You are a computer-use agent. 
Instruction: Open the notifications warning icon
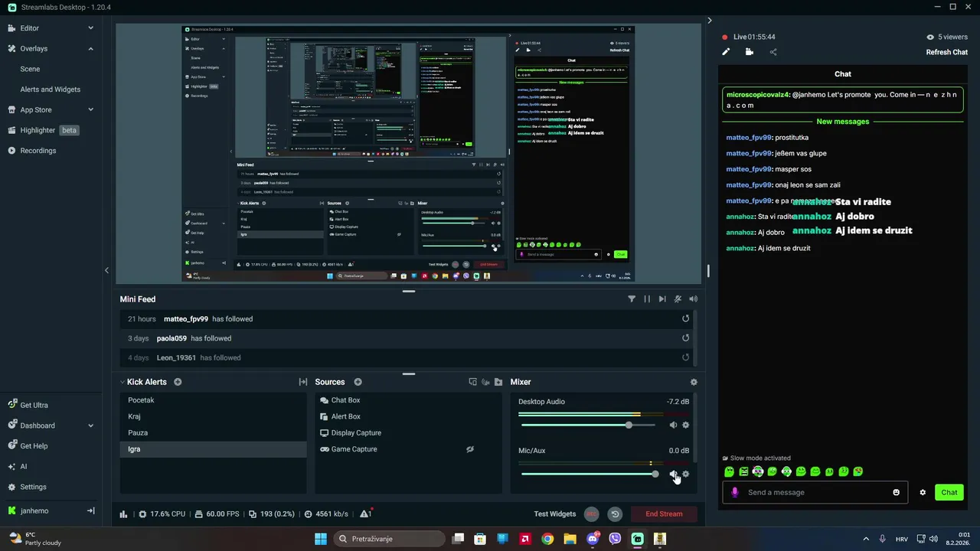[x=366, y=514]
